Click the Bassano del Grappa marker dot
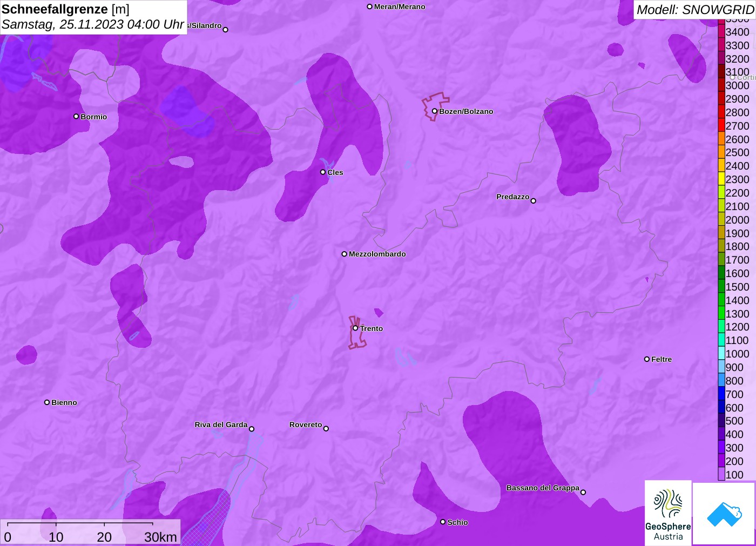The height and width of the screenshot is (546, 756). [x=583, y=492]
